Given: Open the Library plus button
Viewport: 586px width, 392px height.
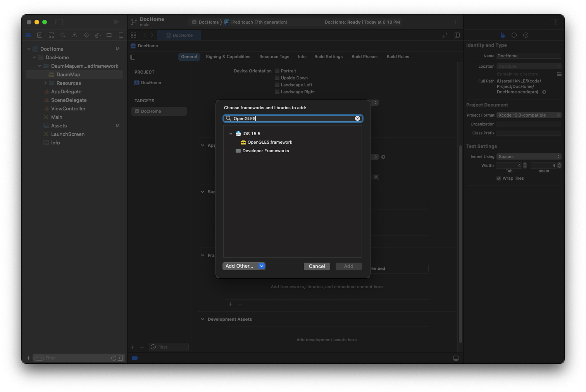Looking at the screenshot, I should tap(455, 22).
